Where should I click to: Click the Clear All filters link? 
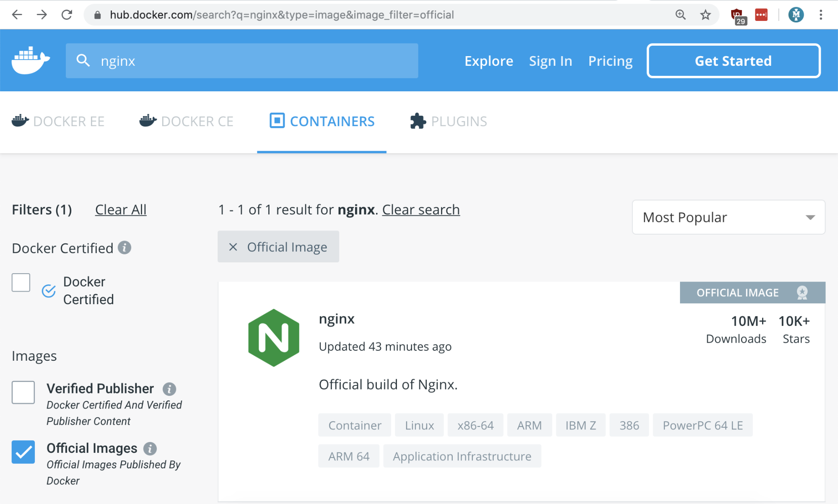pyautogui.click(x=121, y=209)
